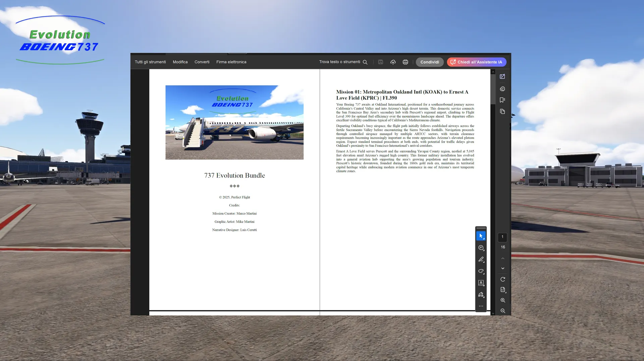Viewport: 644px width, 361px height.
Task: Click the save disk icon
Action: (x=381, y=62)
